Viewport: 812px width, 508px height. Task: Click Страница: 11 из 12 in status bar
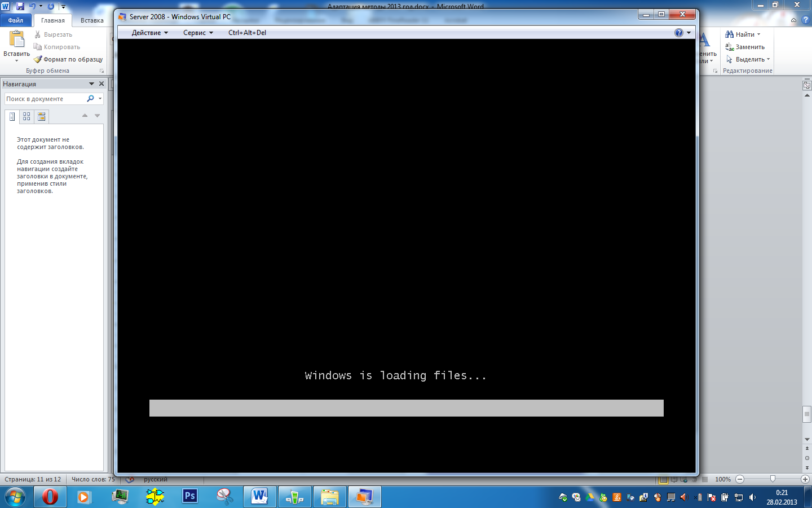33,479
